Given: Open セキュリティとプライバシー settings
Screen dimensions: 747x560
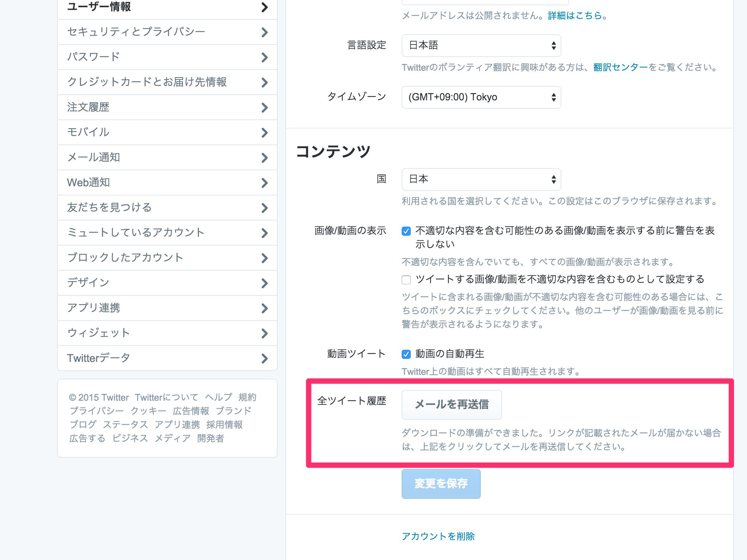Looking at the screenshot, I should point(167,32).
